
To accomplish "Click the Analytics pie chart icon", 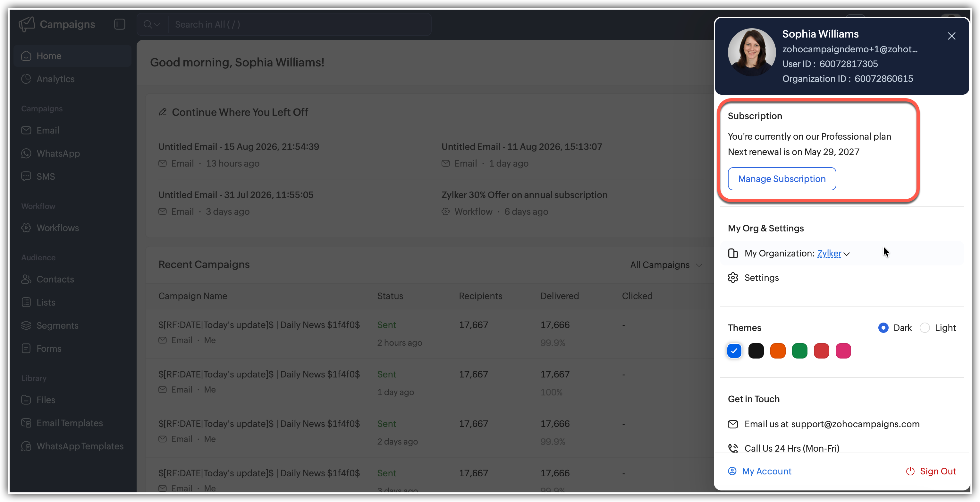I will (x=26, y=79).
